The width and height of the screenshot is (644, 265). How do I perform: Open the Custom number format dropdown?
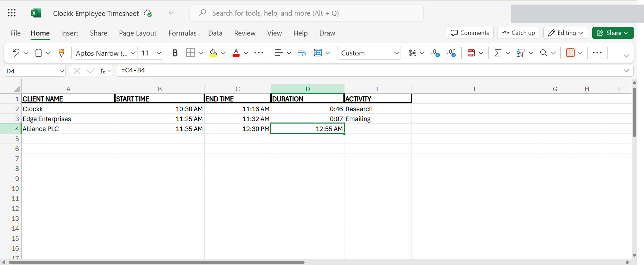tap(369, 53)
